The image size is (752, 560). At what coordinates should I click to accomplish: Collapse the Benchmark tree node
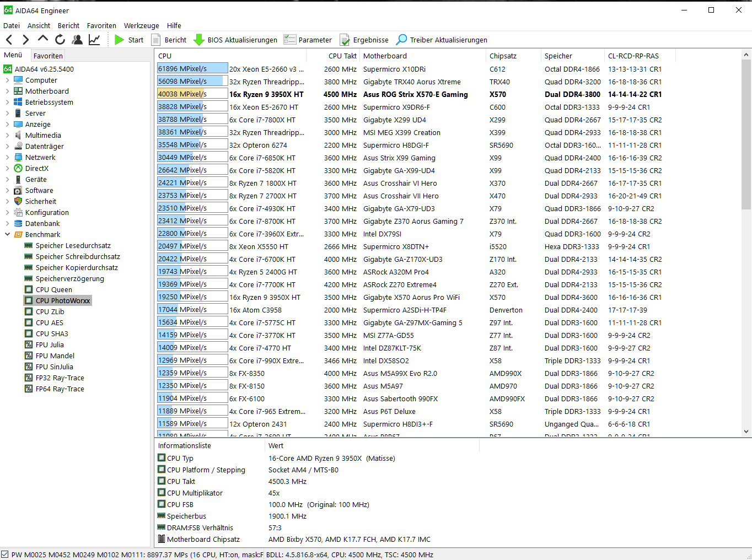[x=7, y=234]
